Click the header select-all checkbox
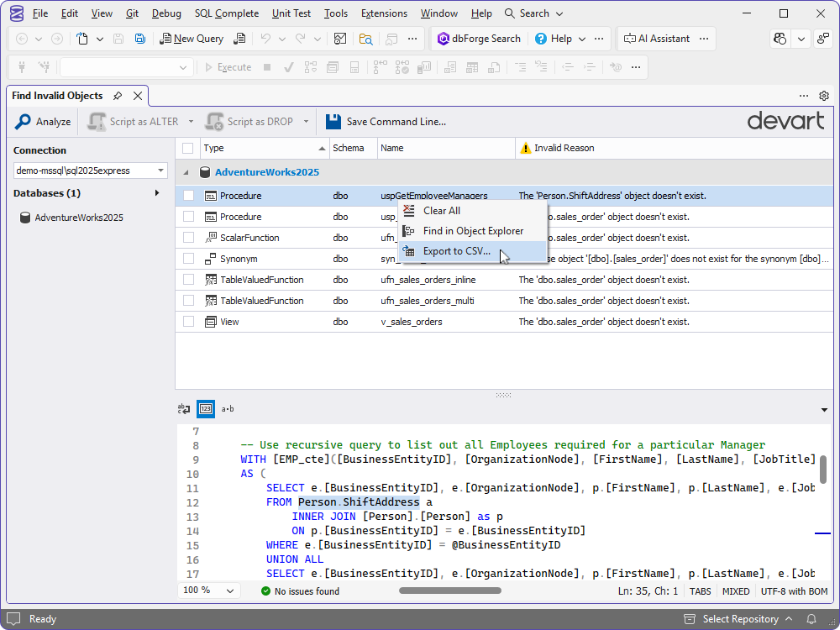 point(187,149)
